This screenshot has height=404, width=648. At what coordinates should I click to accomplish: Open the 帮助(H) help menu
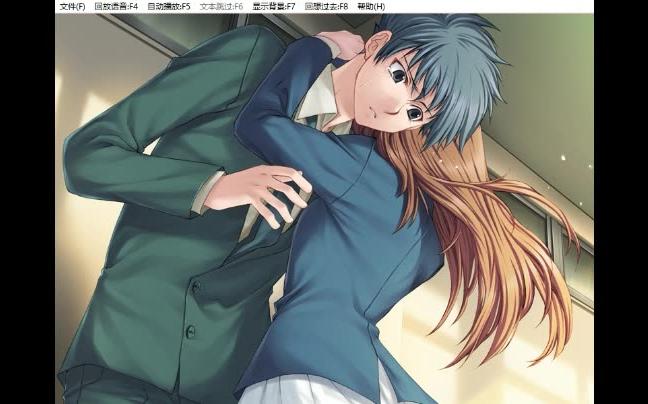(371, 6)
